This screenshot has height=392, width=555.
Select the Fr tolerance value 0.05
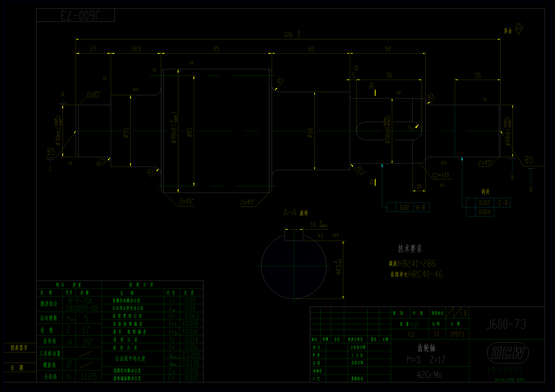(190, 300)
